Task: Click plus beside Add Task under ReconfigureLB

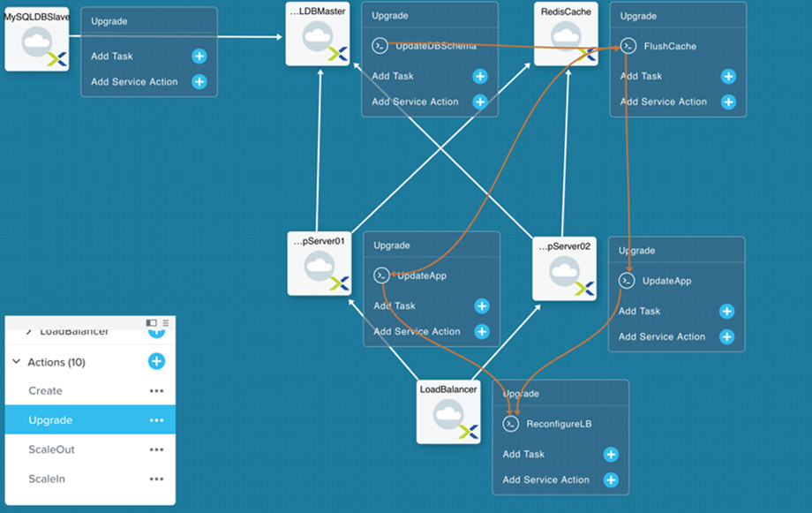Action: 610,455
